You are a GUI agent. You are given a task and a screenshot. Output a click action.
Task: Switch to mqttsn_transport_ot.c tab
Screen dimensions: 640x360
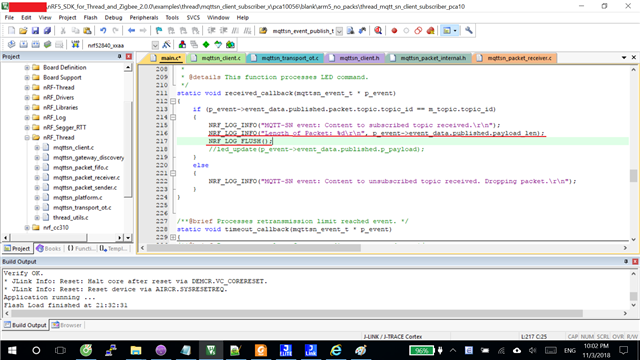click(x=285, y=58)
